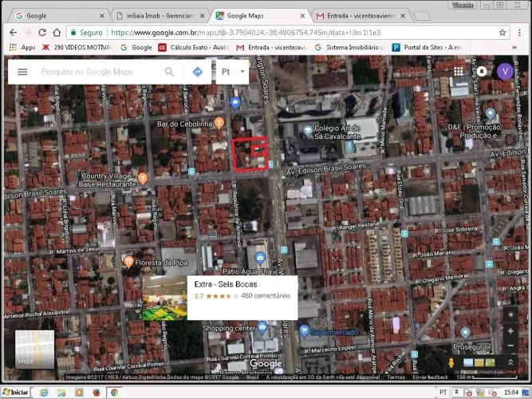
Task: Click the 100 m map scale
Action: click(x=487, y=377)
